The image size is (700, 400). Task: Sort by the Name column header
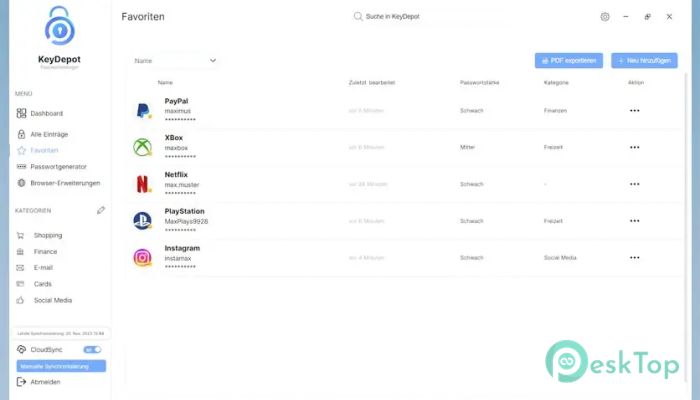coord(165,83)
